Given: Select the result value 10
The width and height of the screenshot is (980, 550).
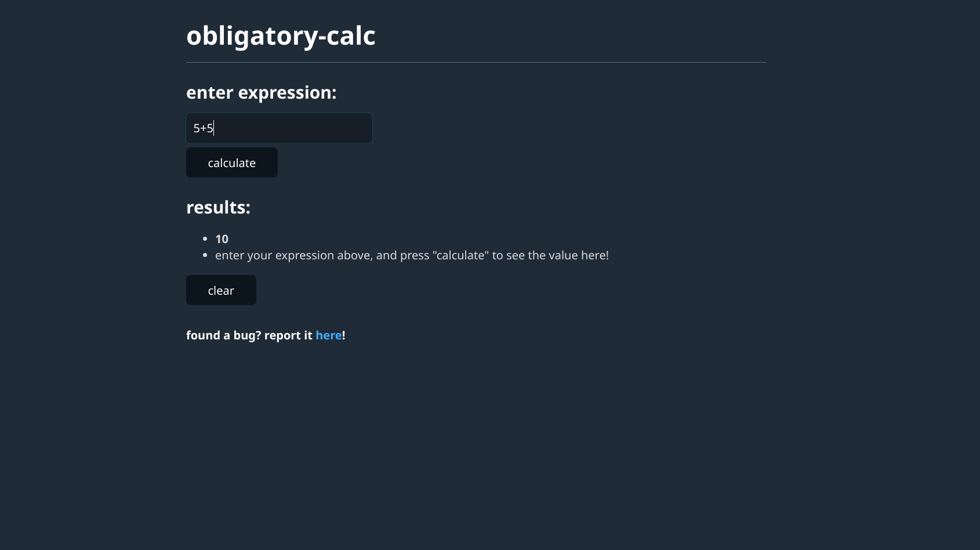Looking at the screenshot, I should coord(222,239).
